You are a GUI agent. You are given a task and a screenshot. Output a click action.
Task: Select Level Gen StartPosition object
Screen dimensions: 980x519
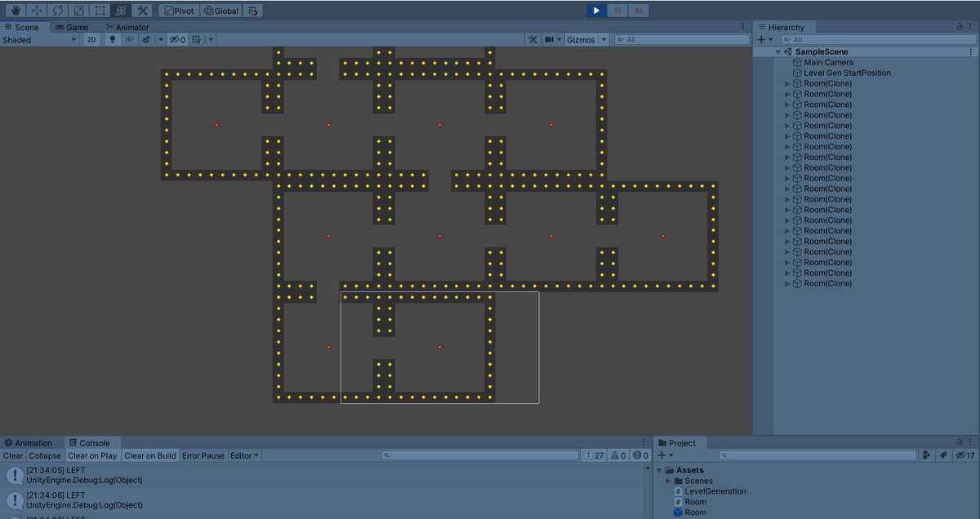pos(847,73)
